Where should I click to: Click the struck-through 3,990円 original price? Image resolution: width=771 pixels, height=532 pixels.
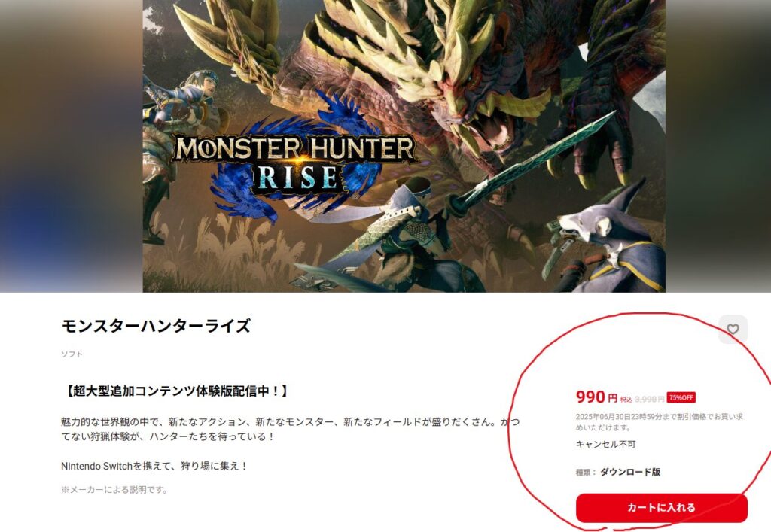coord(650,400)
